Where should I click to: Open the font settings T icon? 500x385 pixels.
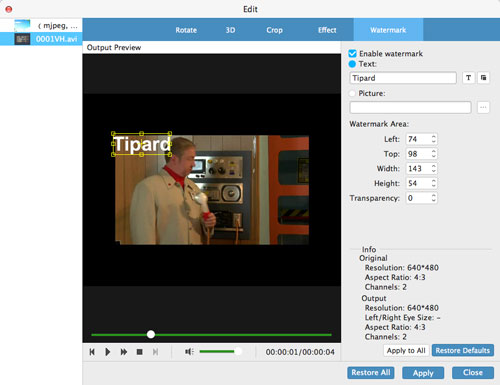468,78
